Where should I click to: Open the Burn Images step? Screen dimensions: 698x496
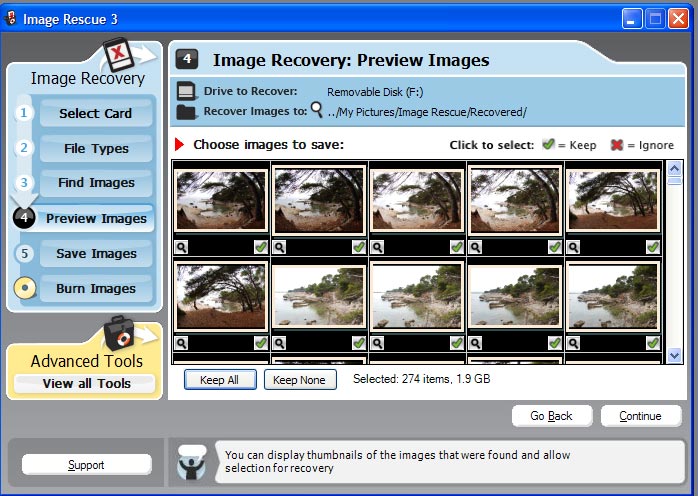click(x=96, y=289)
